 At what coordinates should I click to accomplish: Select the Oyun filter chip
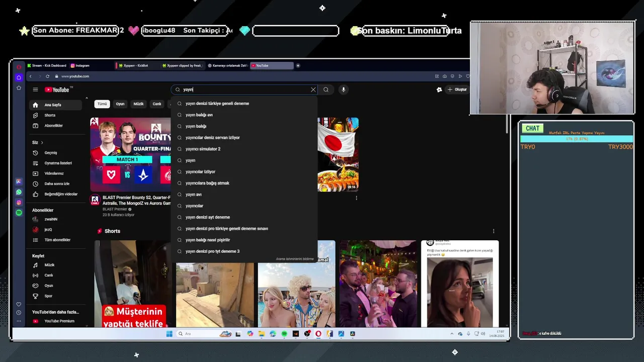[x=120, y=104]
